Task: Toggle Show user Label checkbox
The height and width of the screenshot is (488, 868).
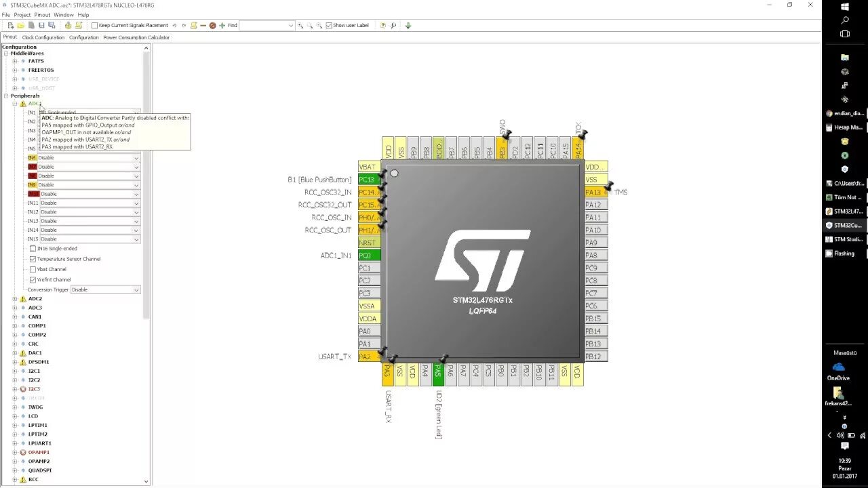Action: point(329,25)
